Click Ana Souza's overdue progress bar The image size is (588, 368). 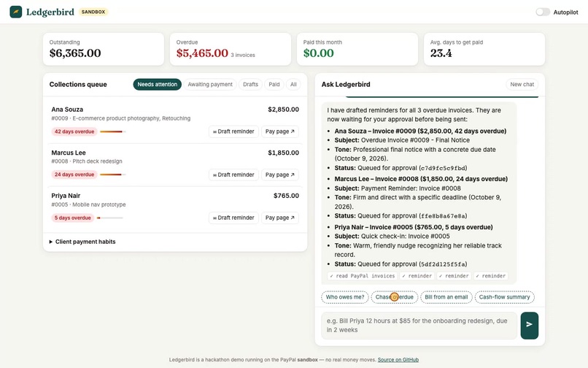(112, 132)
